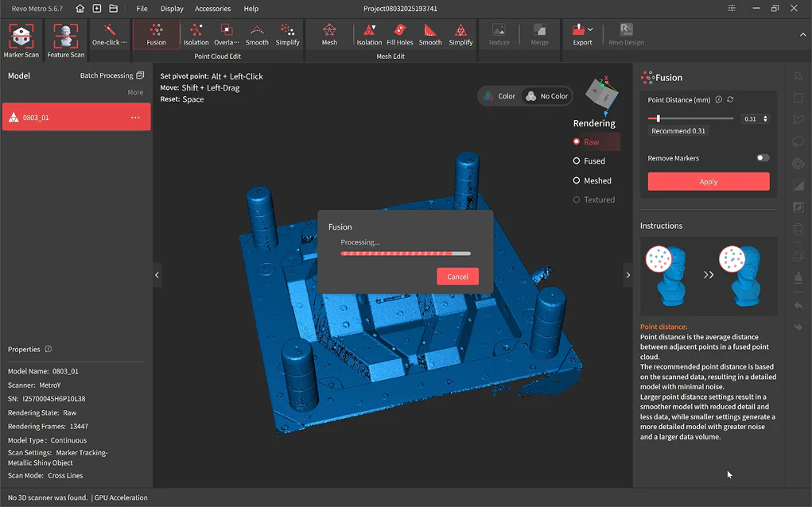
Task: Click the point cloud Smooth tool
Action: pyautogui.click(x=257, y=35)
